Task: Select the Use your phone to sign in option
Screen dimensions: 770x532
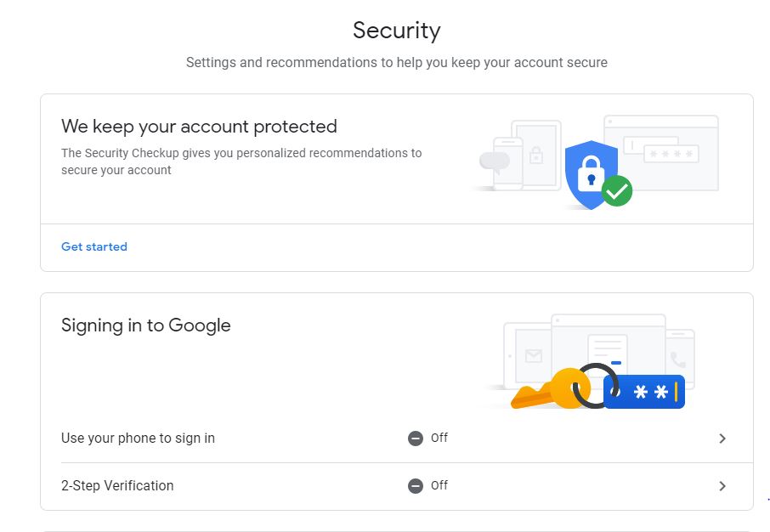Action: point(138,438)
